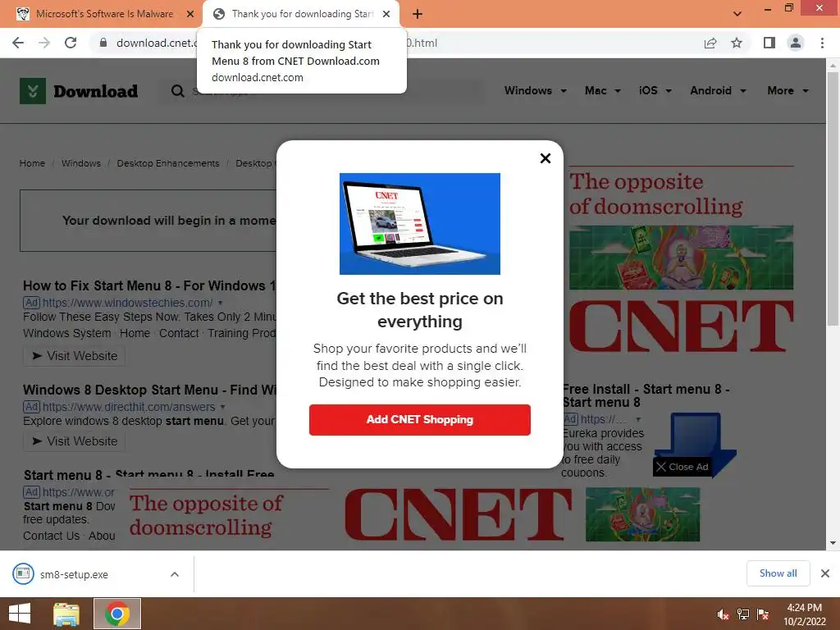Click the directhit.com/answers ad URL
Image resolution: width=840 pixels, height=630 pixels.
129,407
